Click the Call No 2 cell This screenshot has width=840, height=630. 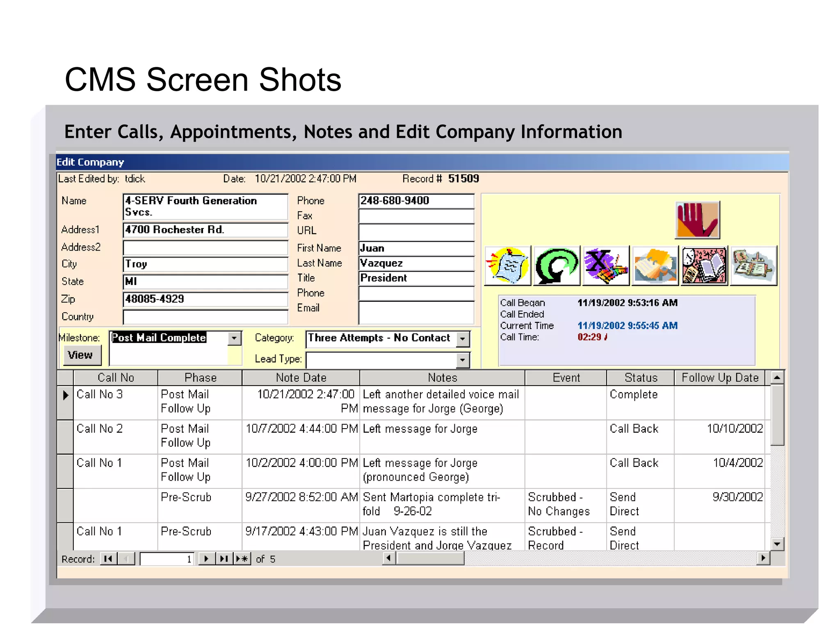(x=116, y=437)
